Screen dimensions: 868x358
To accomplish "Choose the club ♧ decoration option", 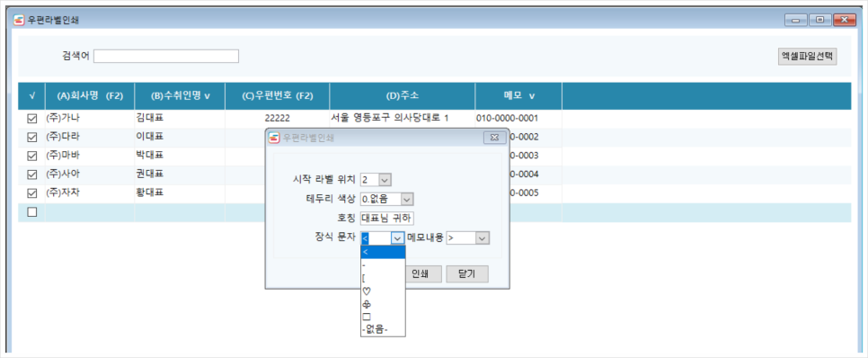I will pyautogui.click(x=383, y=304).
